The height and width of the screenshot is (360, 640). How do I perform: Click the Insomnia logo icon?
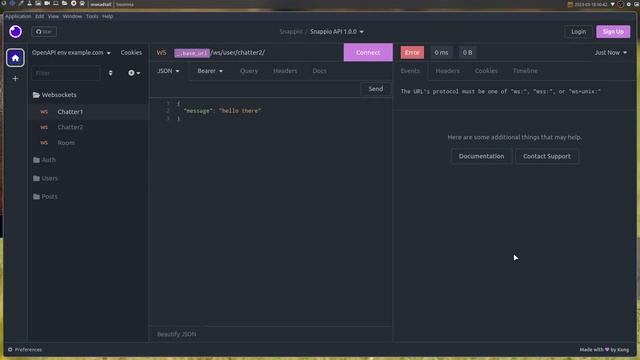(x=16, y=31)
